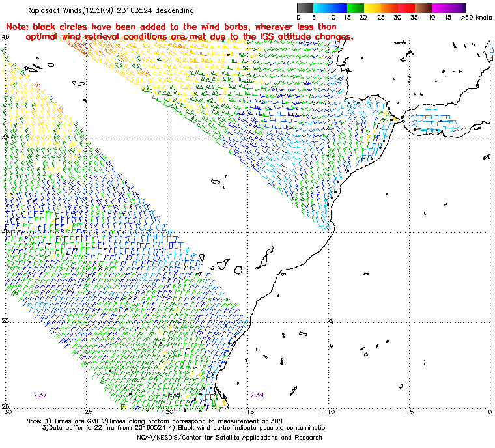Click the yellow 20-25 knots legend segment
This screenshot has width=495, height=448.
tap(373, 8)
